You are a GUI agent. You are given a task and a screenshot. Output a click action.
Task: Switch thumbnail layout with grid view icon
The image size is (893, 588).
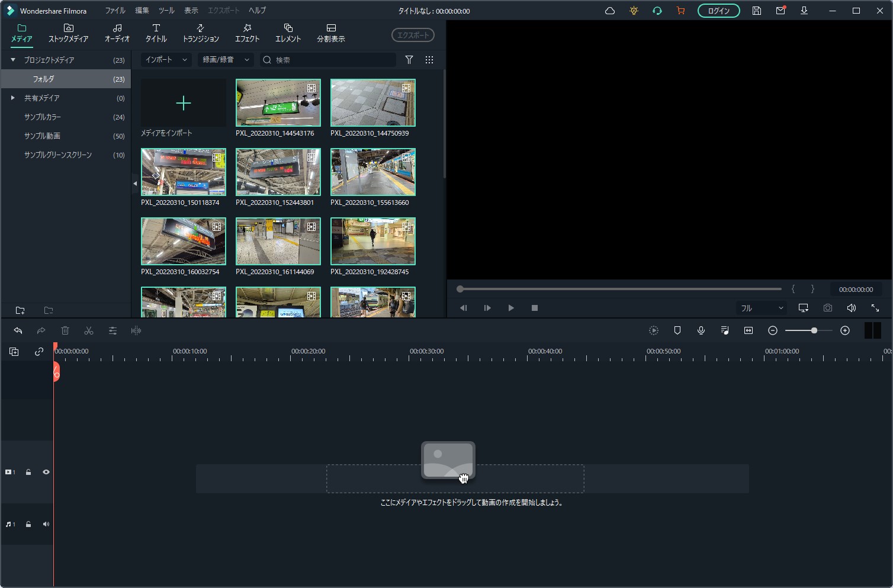[x=429, y=60]
